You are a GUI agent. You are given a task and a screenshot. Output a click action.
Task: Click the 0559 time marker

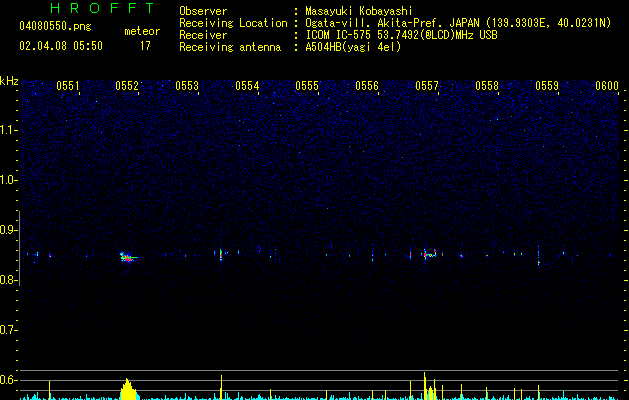(x=547, y=86)
